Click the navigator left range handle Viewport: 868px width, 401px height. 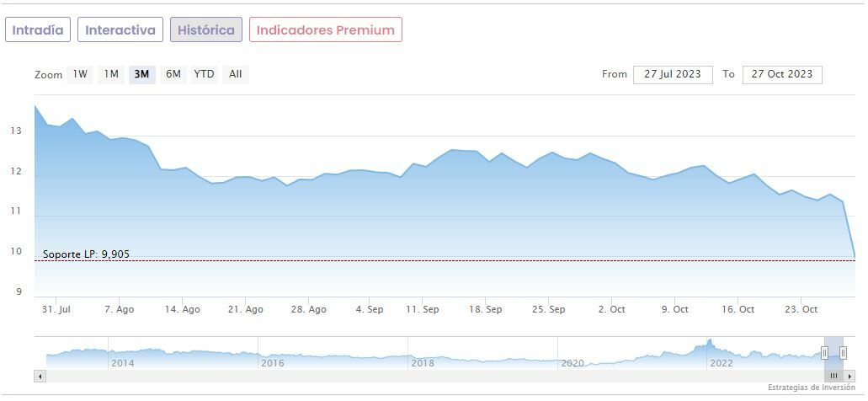coord(825,353)
